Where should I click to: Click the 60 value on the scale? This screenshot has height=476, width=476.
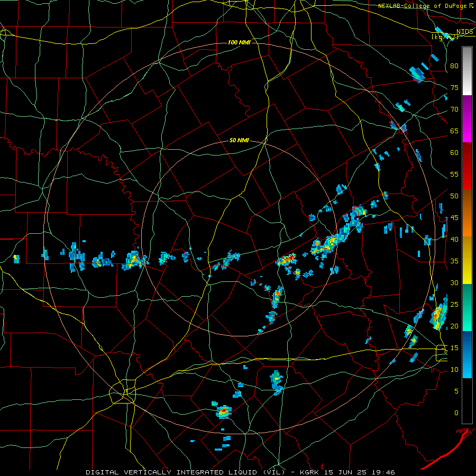(454, 153)
